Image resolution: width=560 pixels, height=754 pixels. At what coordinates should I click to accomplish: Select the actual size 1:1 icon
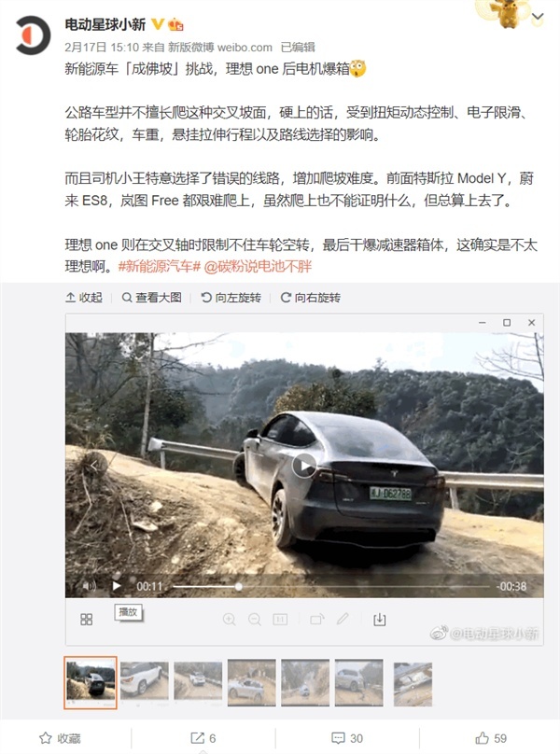pyautogui.click(x=281, y=620)
